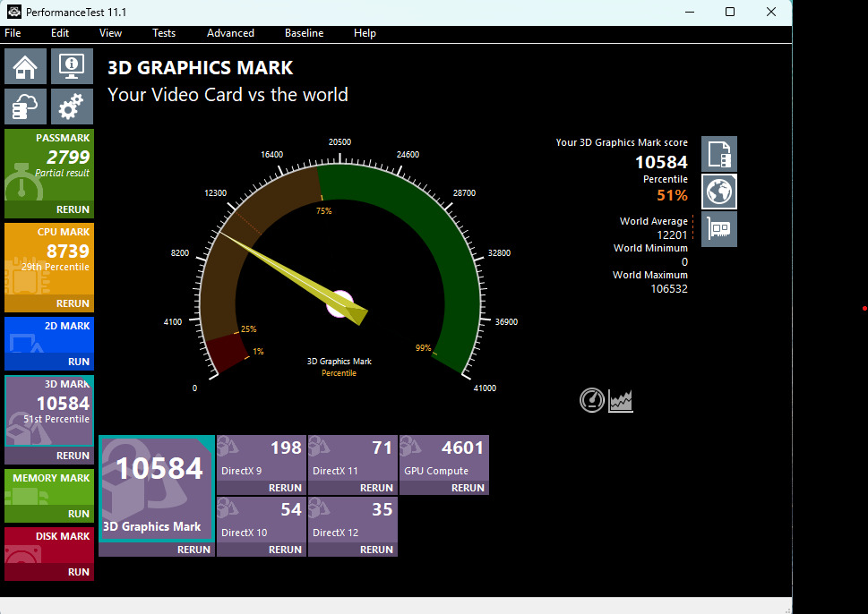Click the World Average 12201 value
The height and width of the screenshot is (614, 868).
pyautogui.click(x=672, y=235)
